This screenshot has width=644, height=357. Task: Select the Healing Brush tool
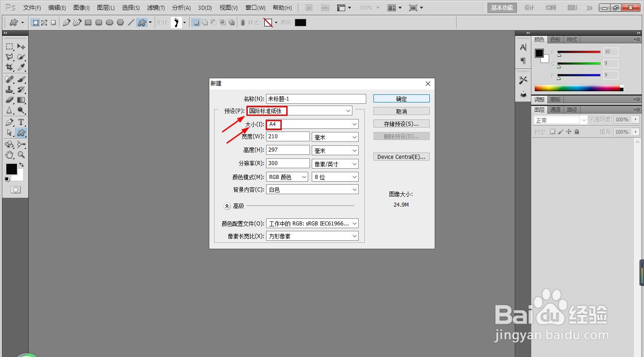(9, 79)
